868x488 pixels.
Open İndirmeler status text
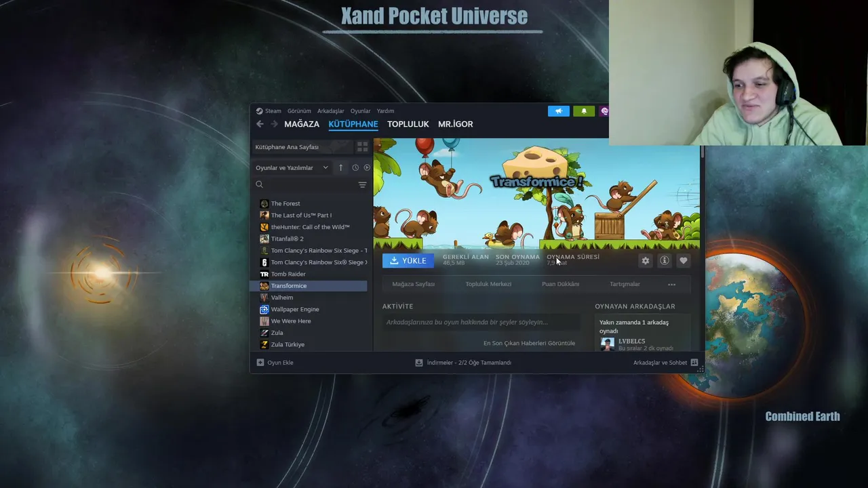pyautogui.click(x=469, y=363)
